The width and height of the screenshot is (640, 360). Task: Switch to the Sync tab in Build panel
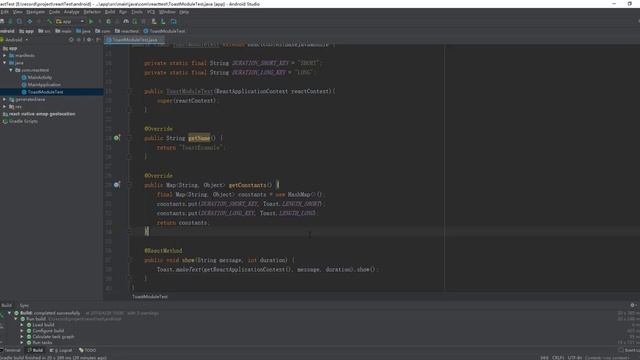coord(24,305)
